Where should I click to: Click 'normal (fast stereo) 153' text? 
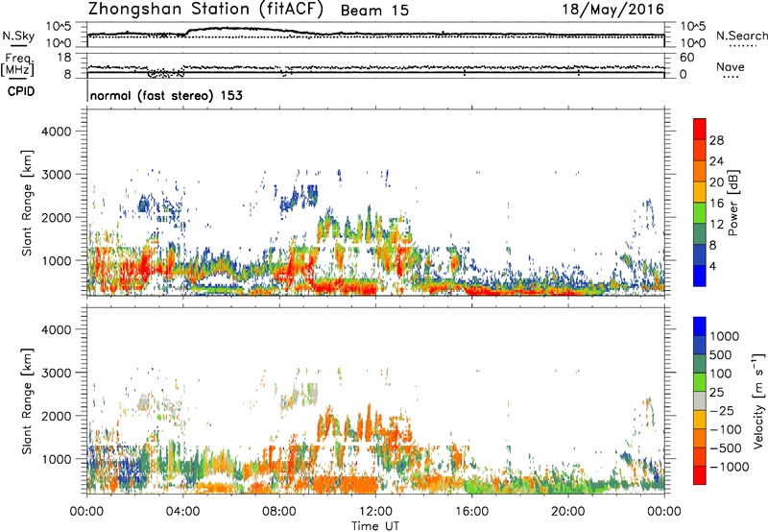[166, 95]
